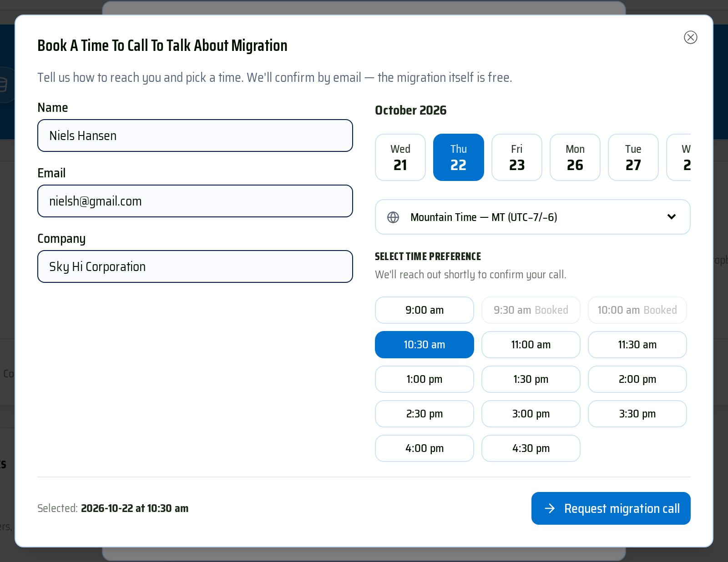Close the migration booking dialog

(690, 37)
